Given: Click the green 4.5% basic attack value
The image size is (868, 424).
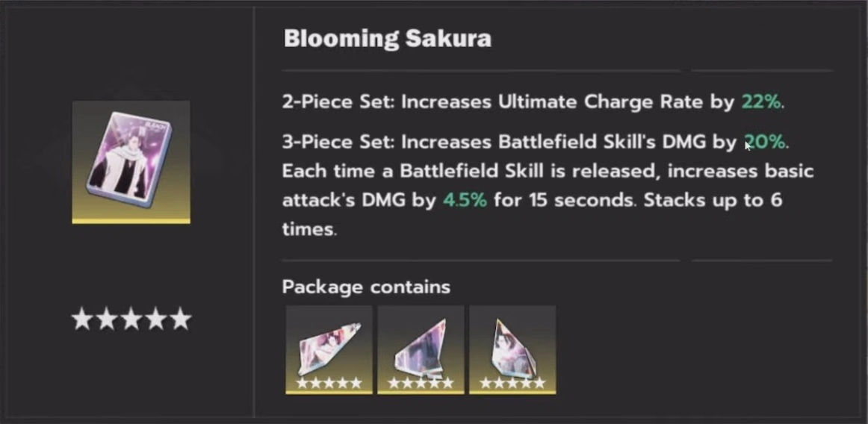Looking at the screenshot, I should (x=465, y=201).
